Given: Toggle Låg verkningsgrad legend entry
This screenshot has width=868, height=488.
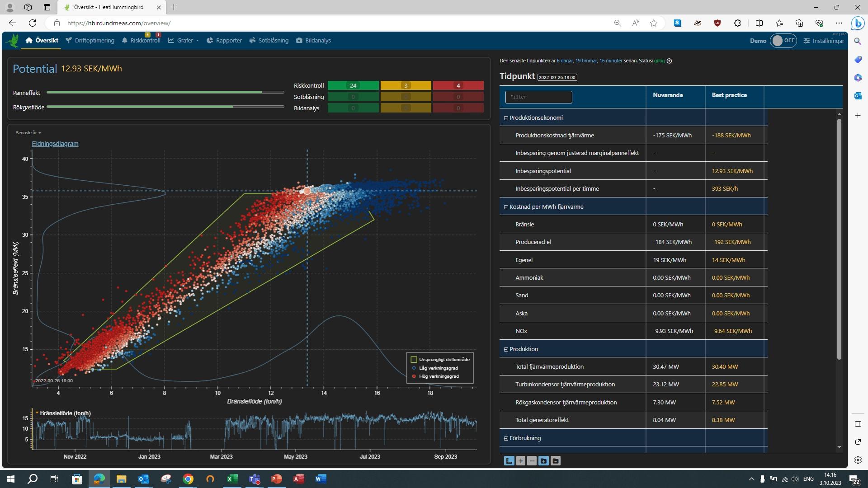Looking at the screenshot, I should [x=438, y=368].
